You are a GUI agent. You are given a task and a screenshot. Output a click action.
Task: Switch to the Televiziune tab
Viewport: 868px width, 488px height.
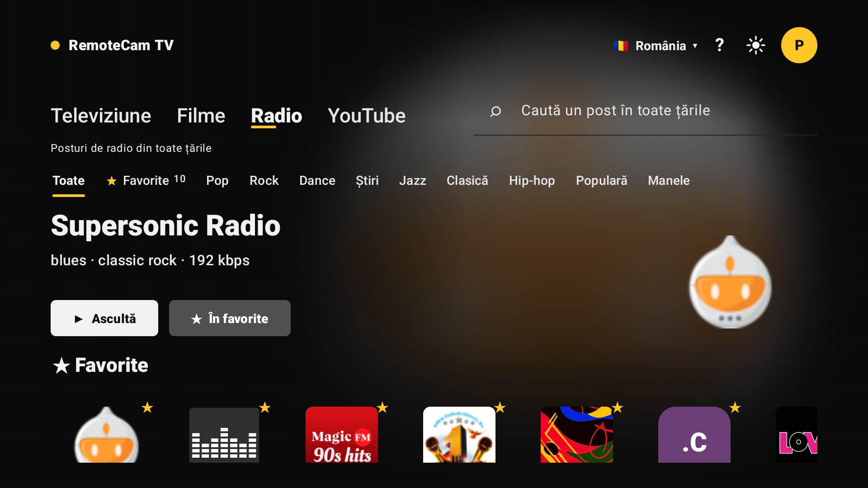coord(101,116)
